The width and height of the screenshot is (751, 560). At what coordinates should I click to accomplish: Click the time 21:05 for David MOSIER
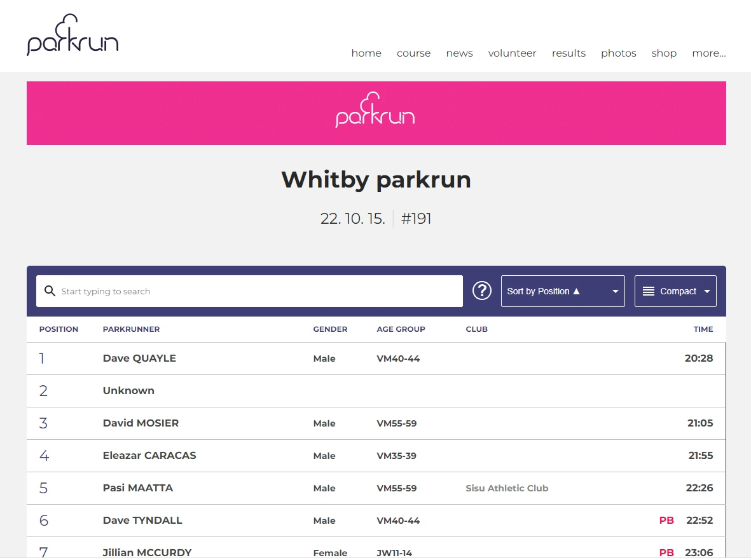tap(700, 423)
